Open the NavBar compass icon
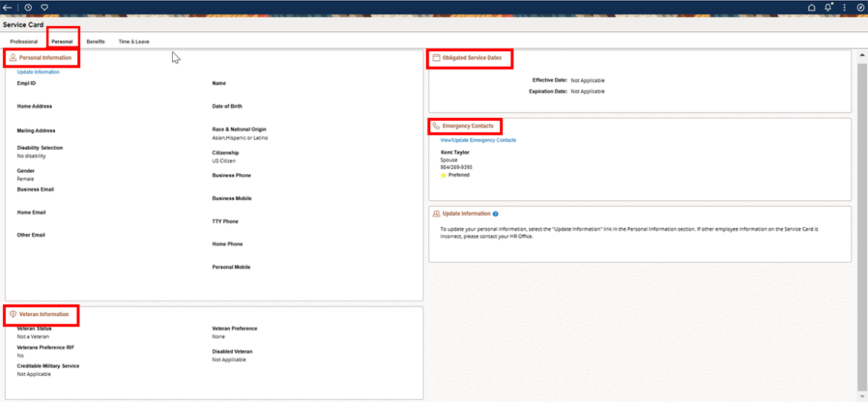 859,7
